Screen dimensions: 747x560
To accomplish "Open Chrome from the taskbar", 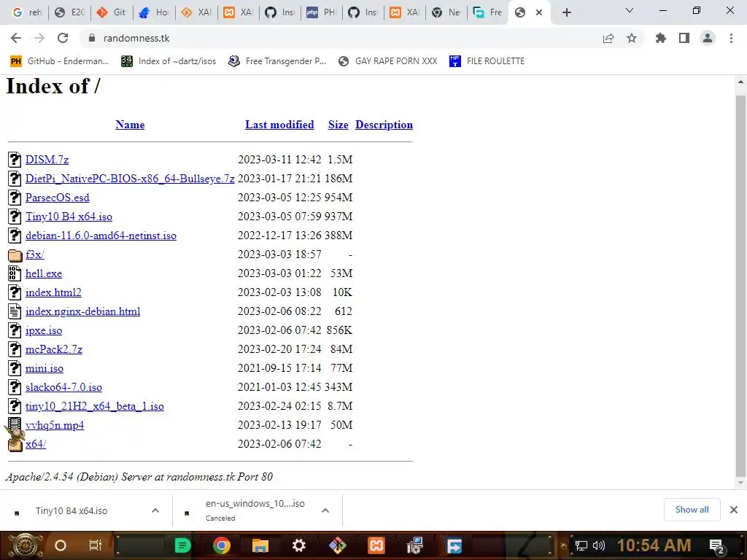I will click(x=222, y=545).
